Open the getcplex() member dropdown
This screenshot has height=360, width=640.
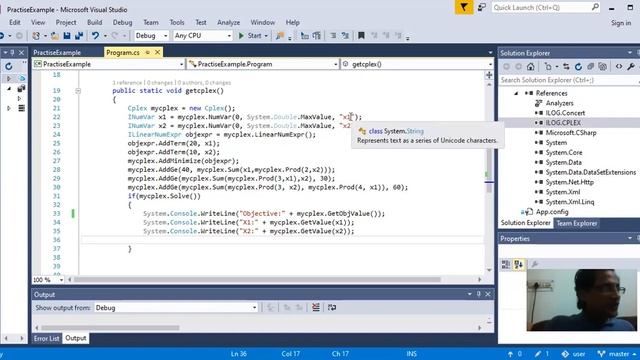[417, 64]
